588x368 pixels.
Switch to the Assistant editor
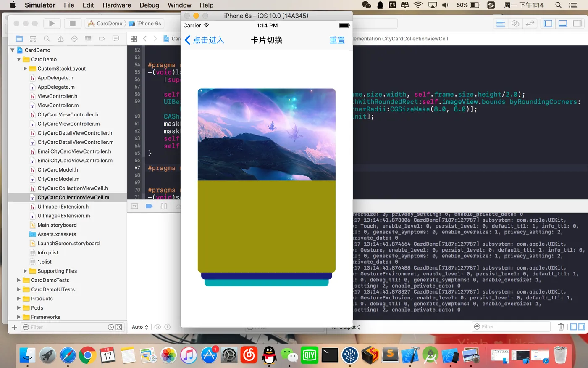(515, 24)
